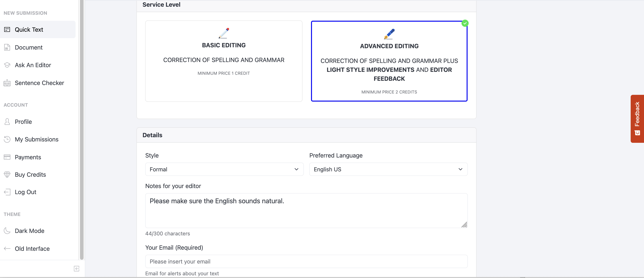
Task: Click the Profile person icon
Action: tap(7, 122)
